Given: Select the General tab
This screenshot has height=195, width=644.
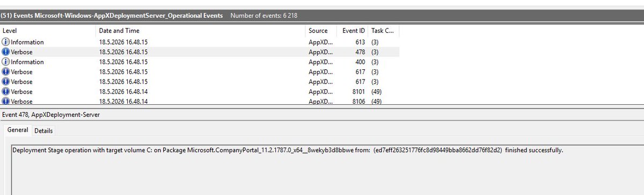Looking at the screenshot, I should pos(18,131).
